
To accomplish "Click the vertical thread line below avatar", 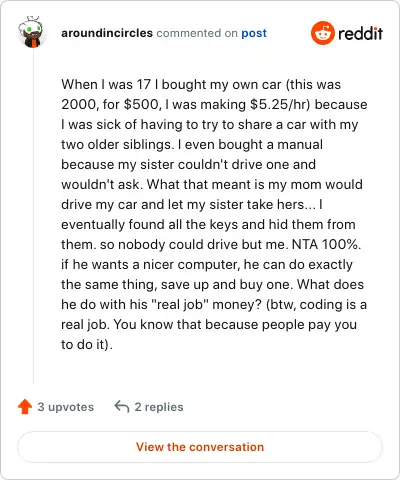I will coord(33,216).
